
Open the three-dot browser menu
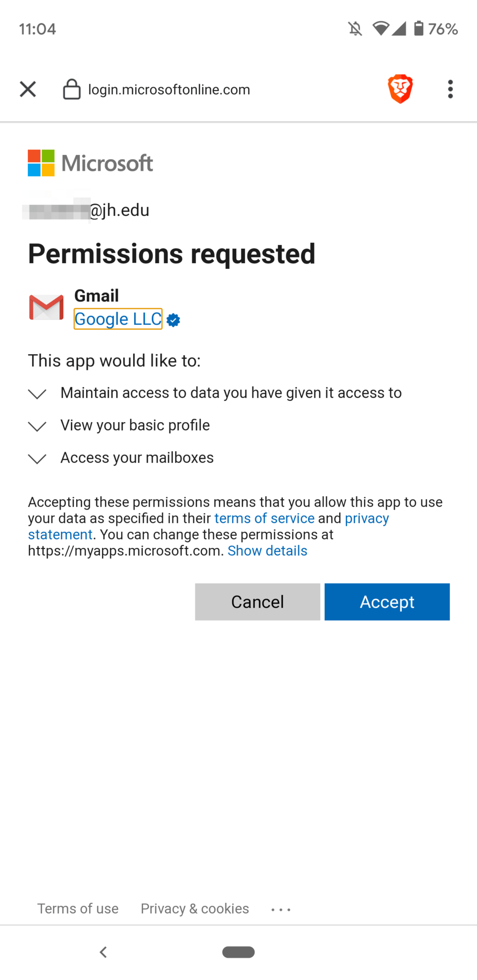pos(450,89)
